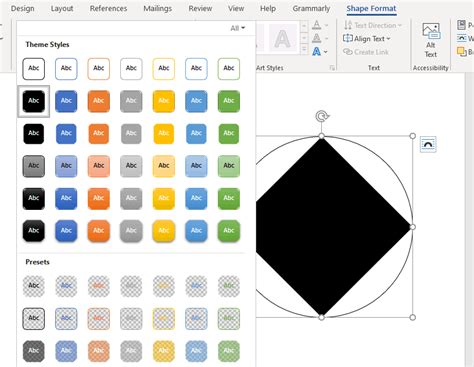474x367 pixels.
Task: Apply the transparent gold outline preset
Action: 164,319
